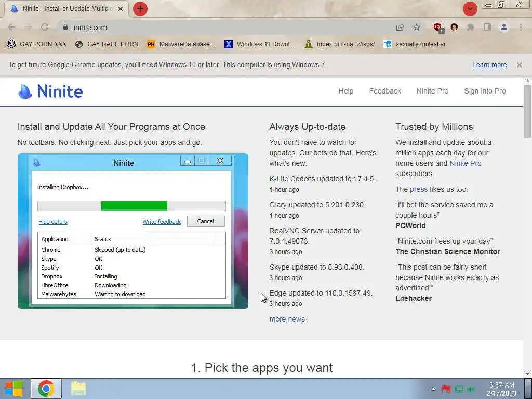Screen dimensions: 532x399
Task: Share this page using the share icon
Action: pos(400,28)
